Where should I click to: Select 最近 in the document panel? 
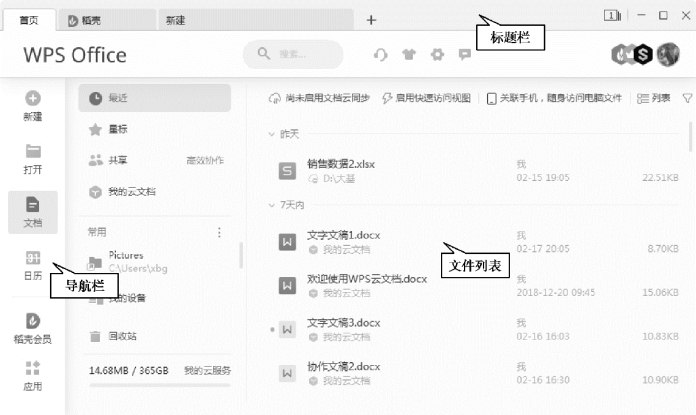(x=154, y=98)
